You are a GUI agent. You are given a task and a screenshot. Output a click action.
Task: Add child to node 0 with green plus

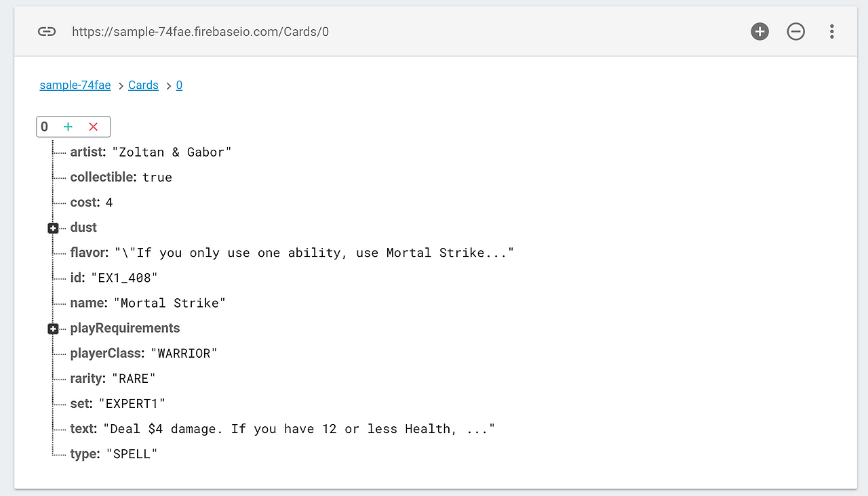tap(68, 127)
